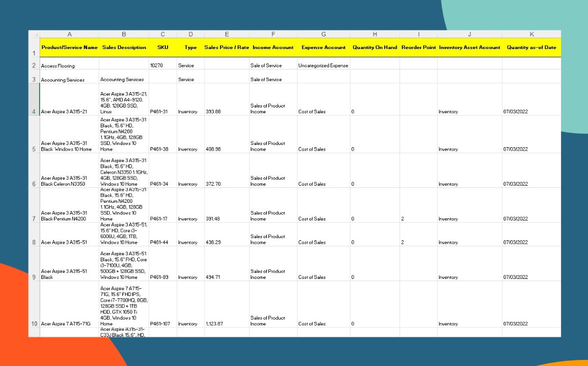
Task: Select SKU cell P461-34
Action: 163,170
